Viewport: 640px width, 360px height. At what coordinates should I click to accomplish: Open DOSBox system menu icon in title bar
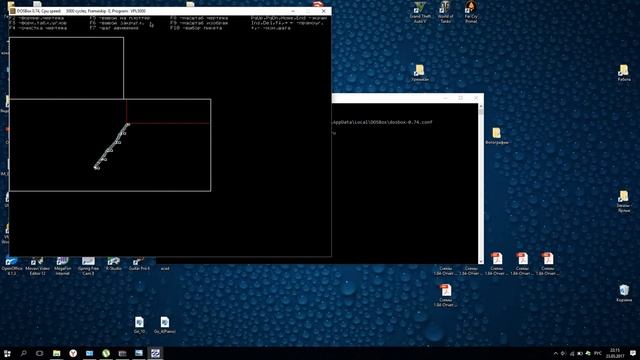coord(13,11)
